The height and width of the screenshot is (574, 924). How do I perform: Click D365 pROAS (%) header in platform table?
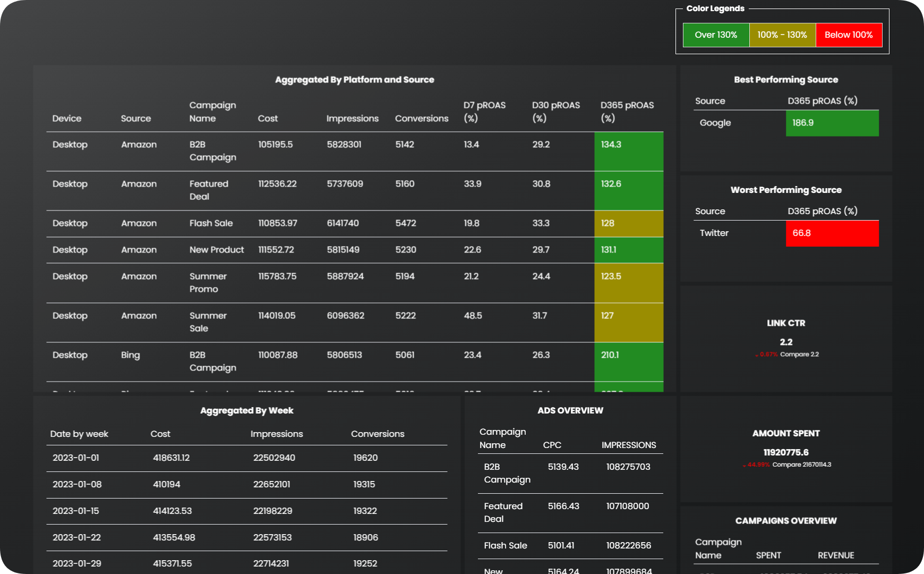[627, 112]
